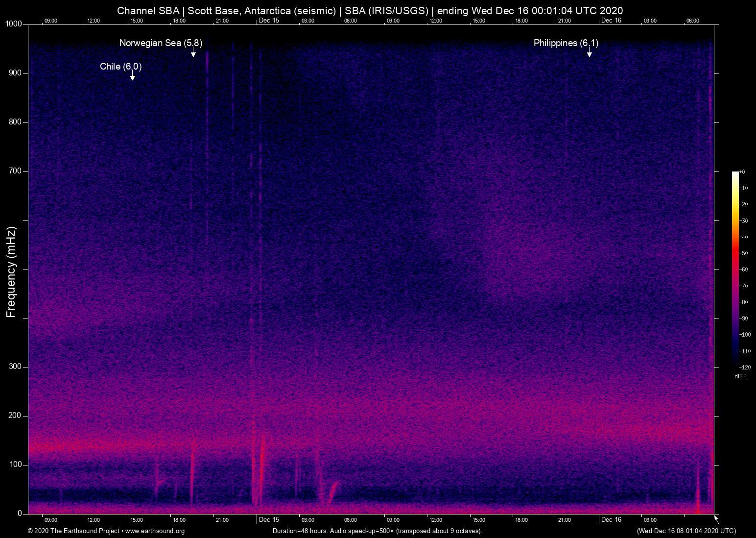Click the arrow beneath Norwegian Sea label
This screenshot has width=756, height=538.
(193, 54)
